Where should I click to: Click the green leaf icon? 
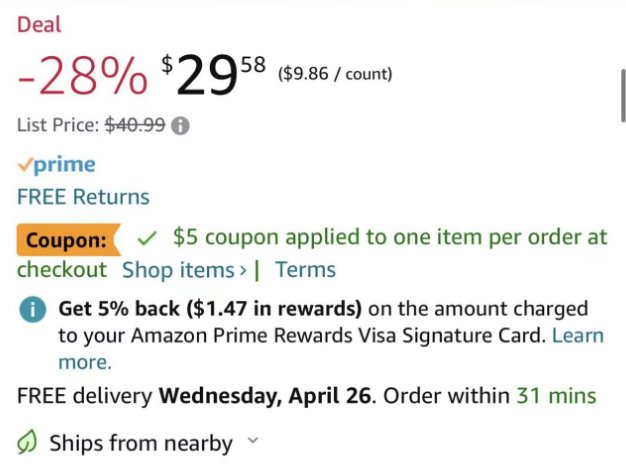pos(30,443)
